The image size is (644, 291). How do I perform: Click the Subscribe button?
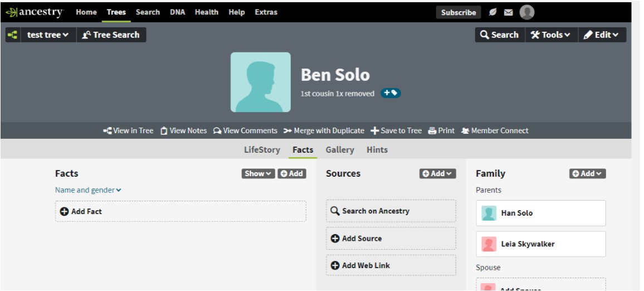pyautogui.click(x=458, y=12)
